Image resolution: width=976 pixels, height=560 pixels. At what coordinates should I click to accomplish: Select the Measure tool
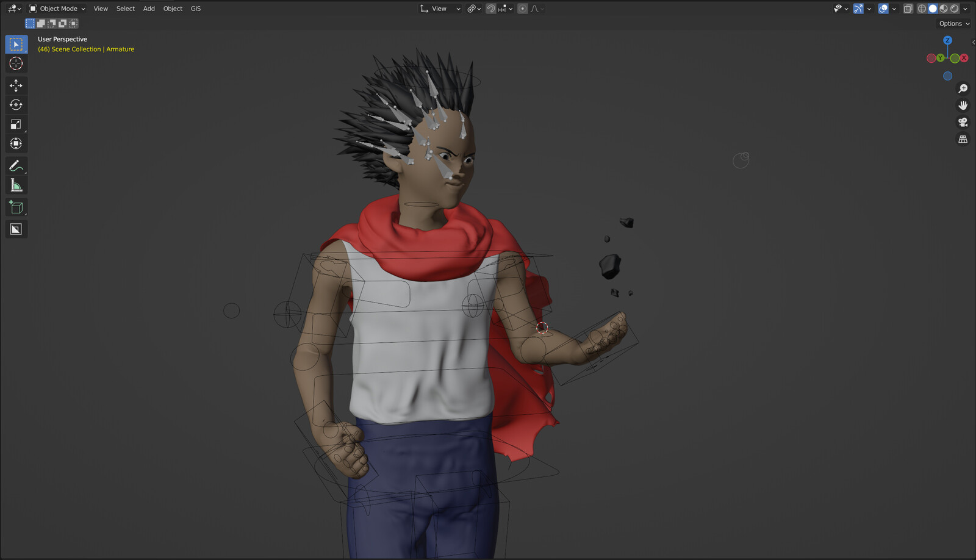pyautogui.click(x=16, y=185)
